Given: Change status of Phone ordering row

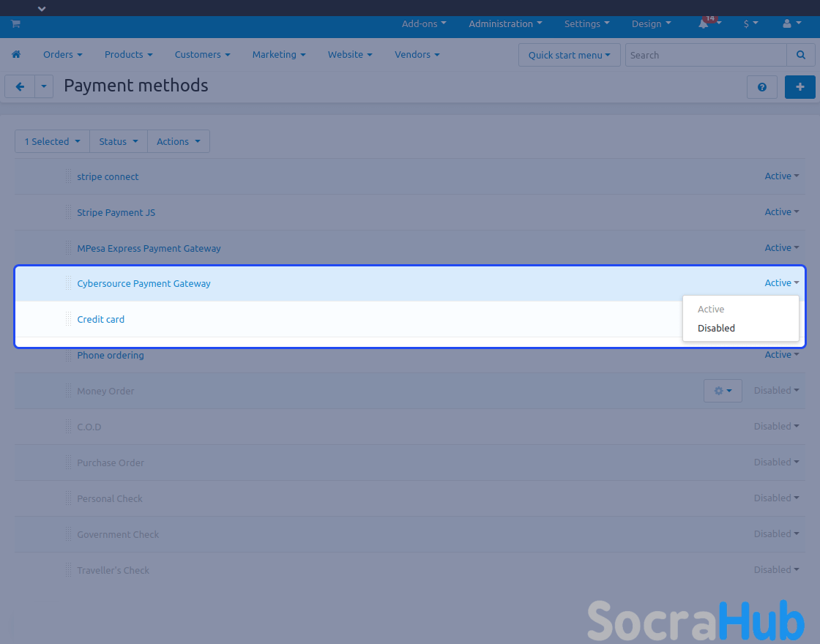Looking at the screenshot, I should [781, 355].
